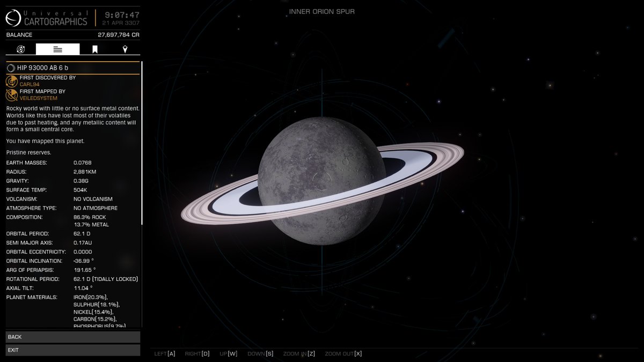
Task: Click the Arg of Periapsis value 191.65°
Action: pos(85,270)
